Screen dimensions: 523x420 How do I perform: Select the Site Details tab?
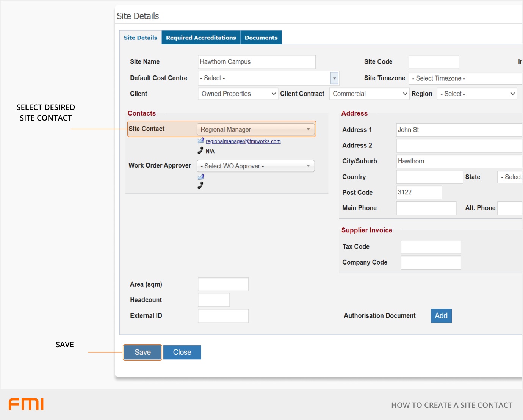(x=141, y=38)
